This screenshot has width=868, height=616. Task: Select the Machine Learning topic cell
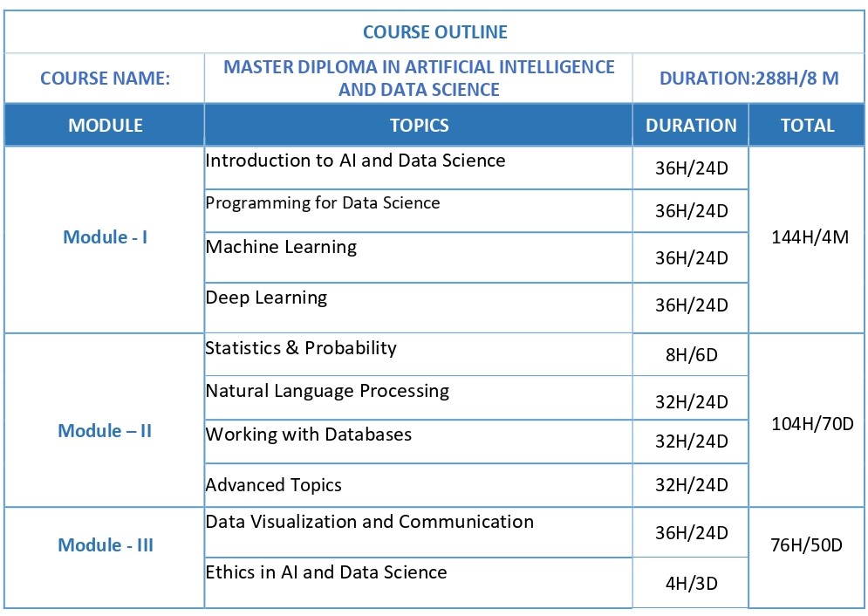click(281, 247)
